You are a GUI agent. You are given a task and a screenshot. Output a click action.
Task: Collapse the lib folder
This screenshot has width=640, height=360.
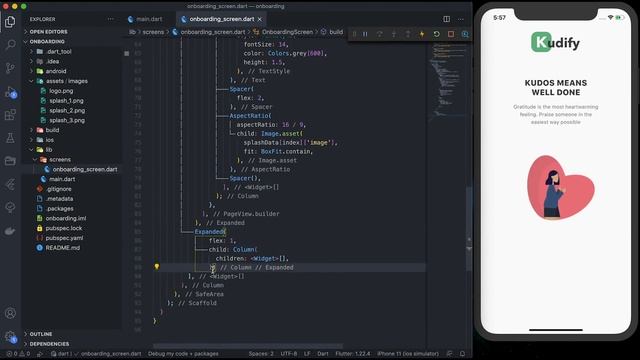(x=49, y=149)
